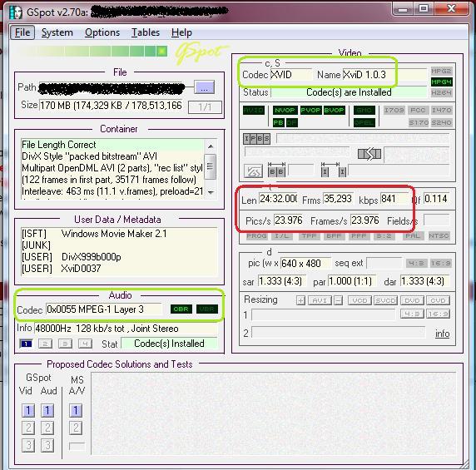Click the H264 indicator
The width and height of the screenshot is (476, 470).
(x=441, y=92)
